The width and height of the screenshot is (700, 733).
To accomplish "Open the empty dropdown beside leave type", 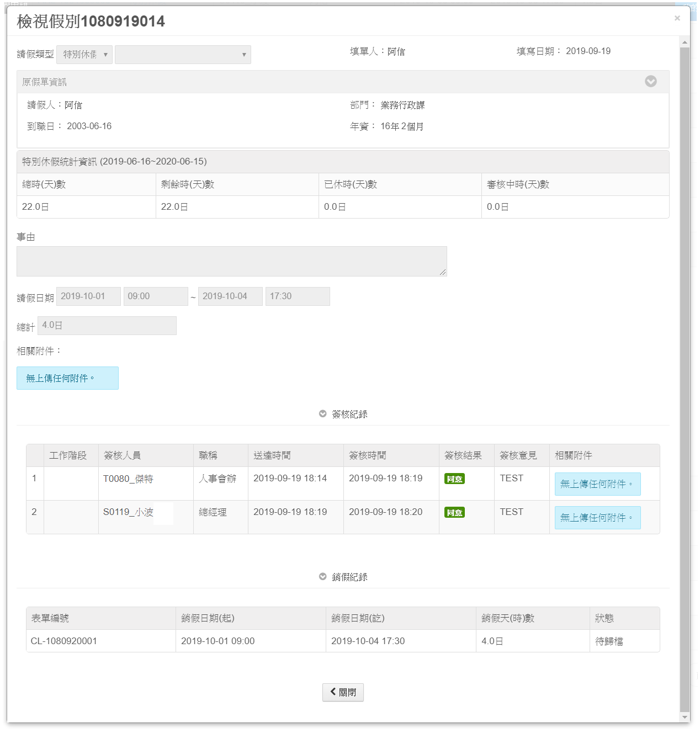I will [x=183, y=55].
